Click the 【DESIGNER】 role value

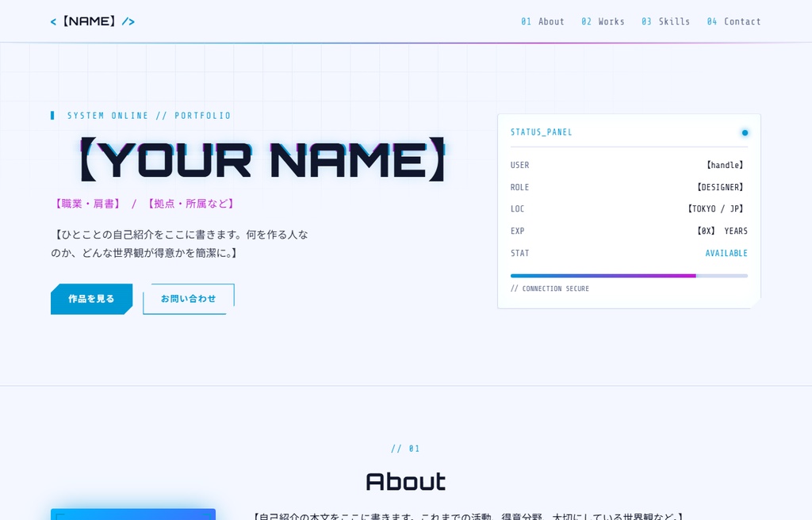click(x=720, y=187)
